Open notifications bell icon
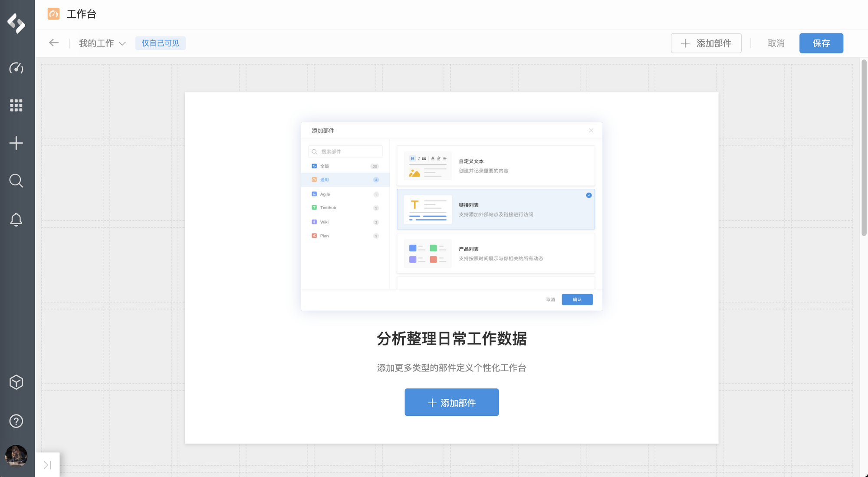 (x=16, y=220)
